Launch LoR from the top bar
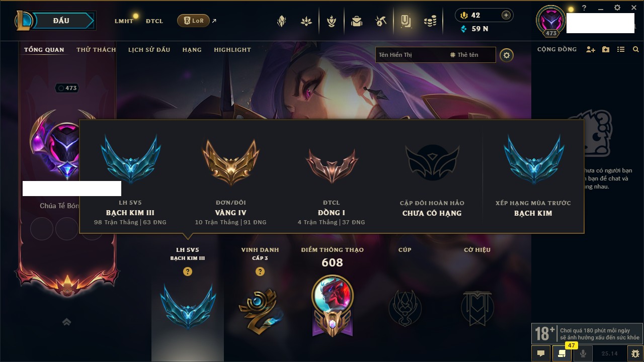Screen dimensions: 644x362 pos(193,21)
